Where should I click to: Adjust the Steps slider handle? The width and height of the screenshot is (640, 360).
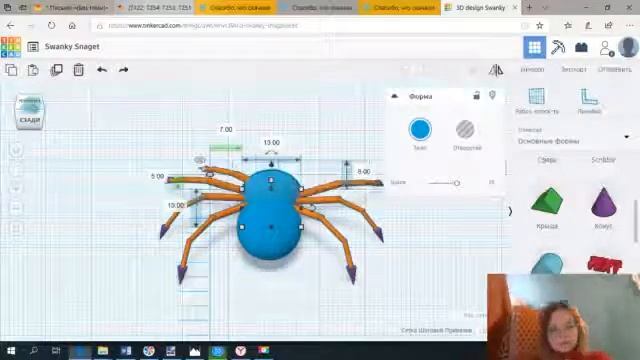point(457,183)
